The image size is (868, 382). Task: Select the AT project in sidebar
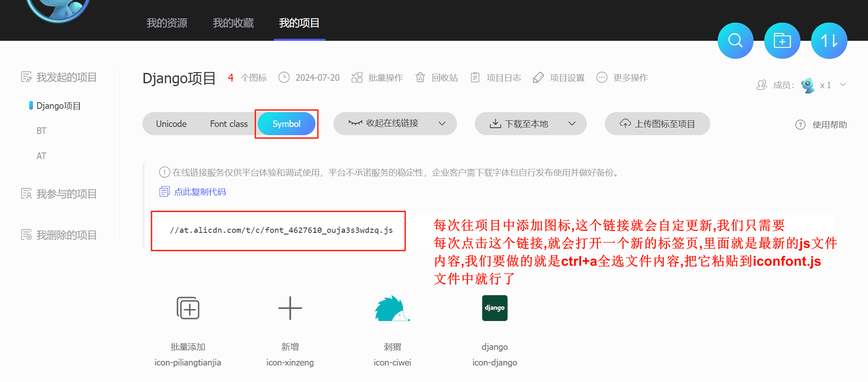(41, 156)
